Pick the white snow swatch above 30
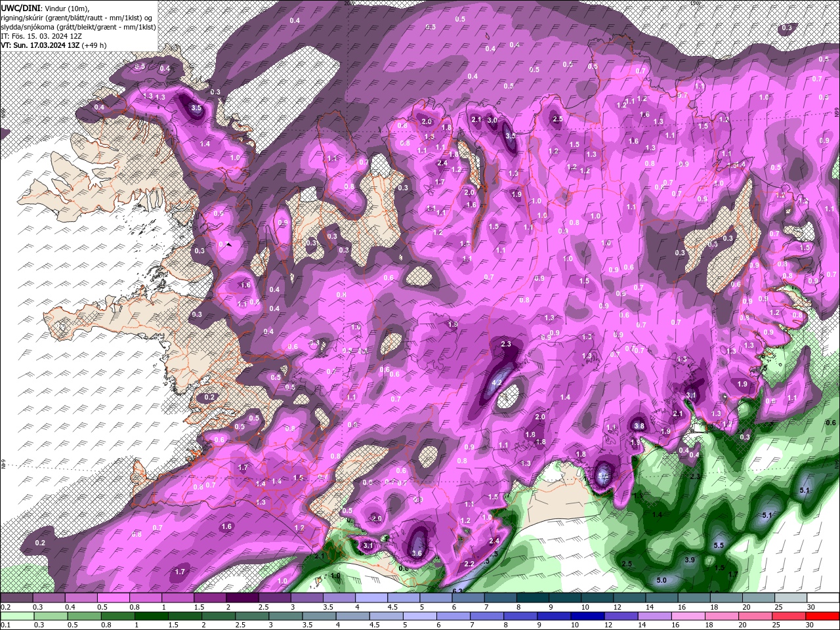Screen dimensions: 840x630 coord(824,598)
